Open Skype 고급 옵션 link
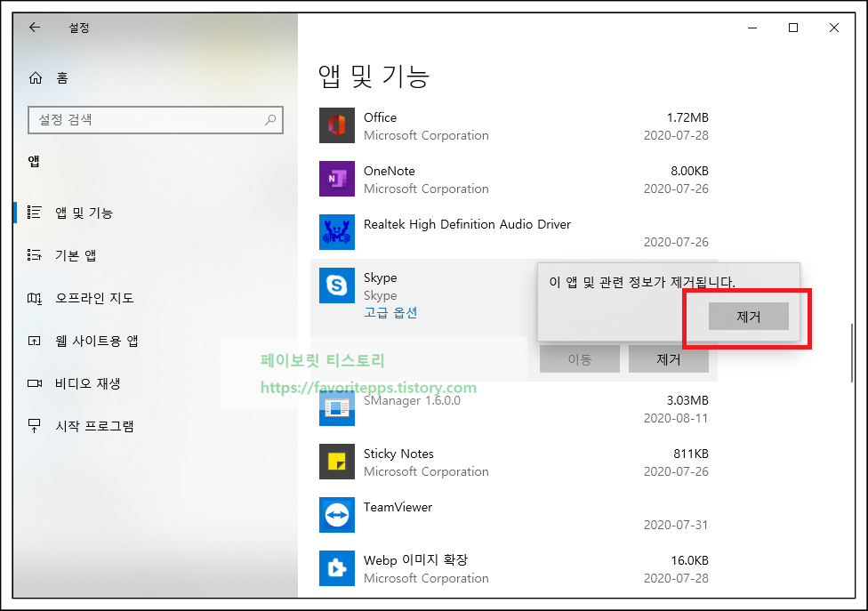The image size is (868, 611). tap(390, 313)
